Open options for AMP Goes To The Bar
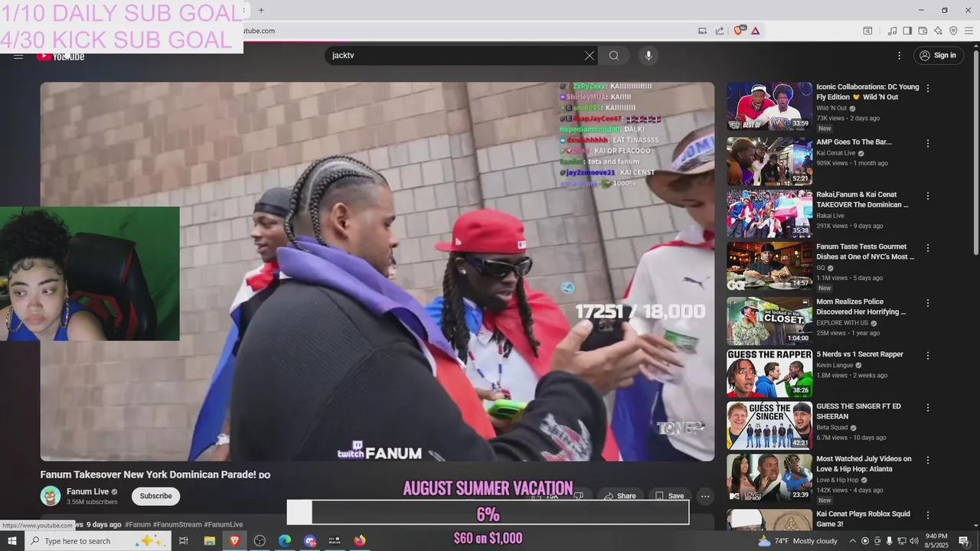This screenshot has width=980, height=551. tap(928, 144)
